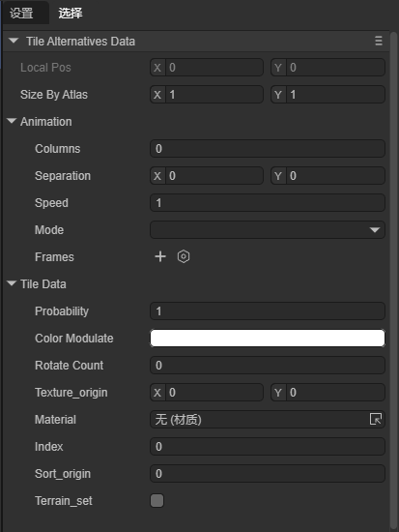The image size is (399, 532).
Task: Click the Material resource picker arrow icon
Action: pos(376,420)
